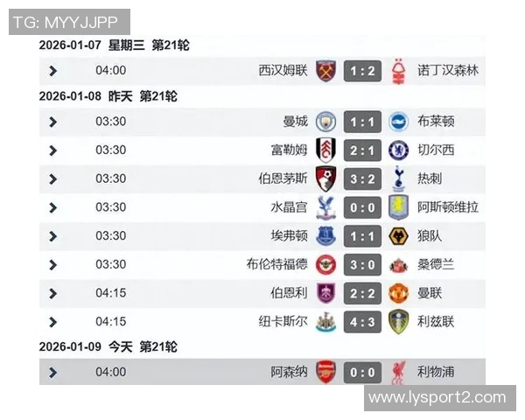Expand the 纽卡斯尔 vs 利兹联 match row
This screenshot has height=420, width=525.
coord(53,322)
